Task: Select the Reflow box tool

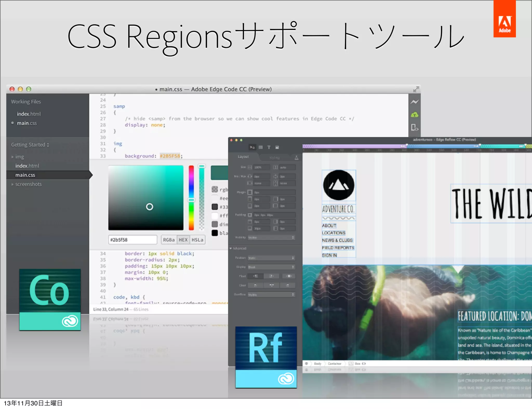Action: click(x=261, y=147)
